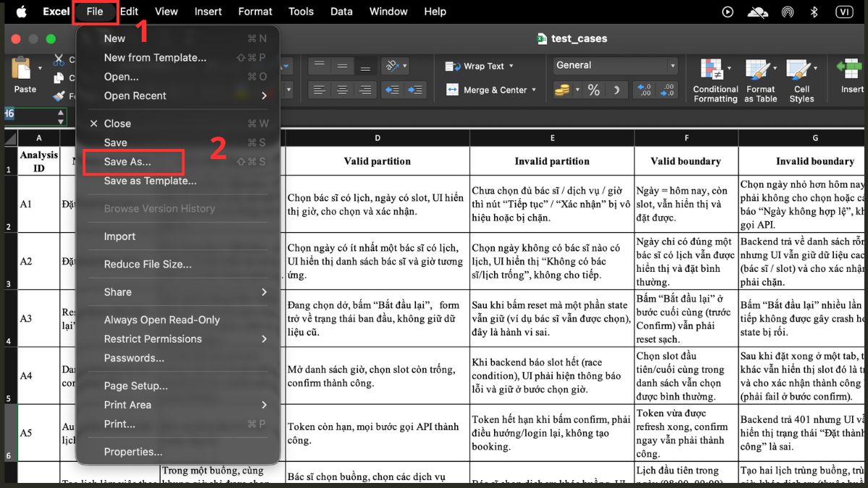Click the Excel file icon beside test_cases
Screen dimensions: 868x488
pos(542,39)
